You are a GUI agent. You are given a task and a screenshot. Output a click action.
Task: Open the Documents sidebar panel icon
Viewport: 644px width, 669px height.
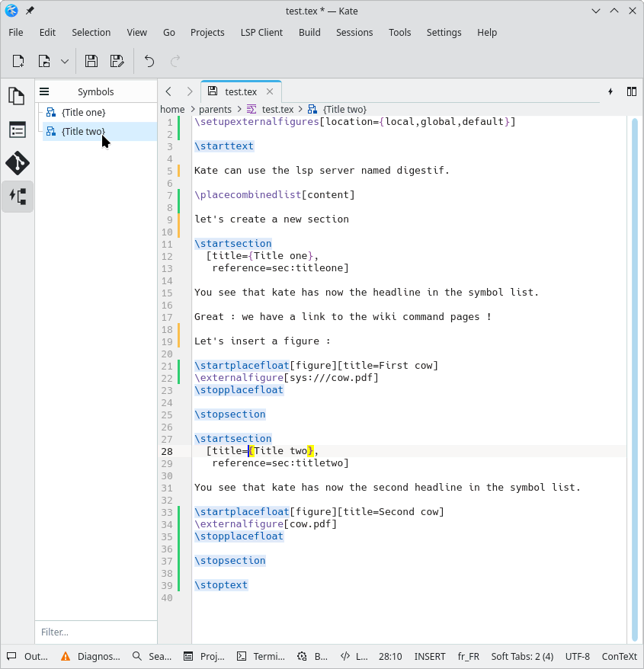(17, 96)
